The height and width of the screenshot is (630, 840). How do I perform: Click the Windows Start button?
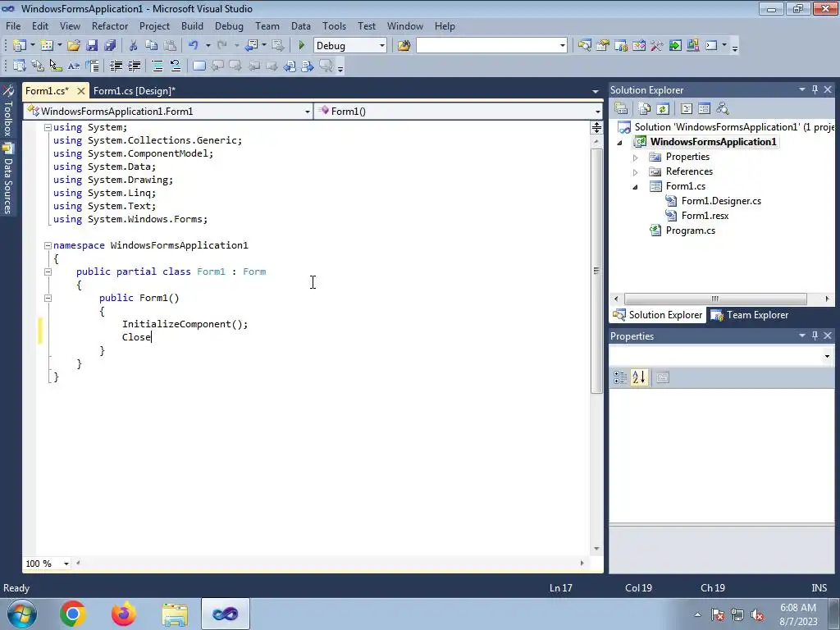[21, 614]
